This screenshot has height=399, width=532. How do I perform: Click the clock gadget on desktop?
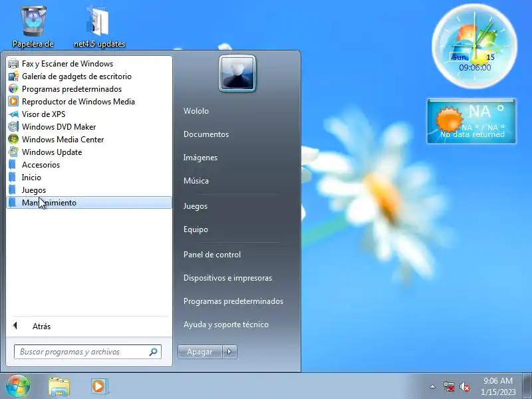(x=475, y=46)
